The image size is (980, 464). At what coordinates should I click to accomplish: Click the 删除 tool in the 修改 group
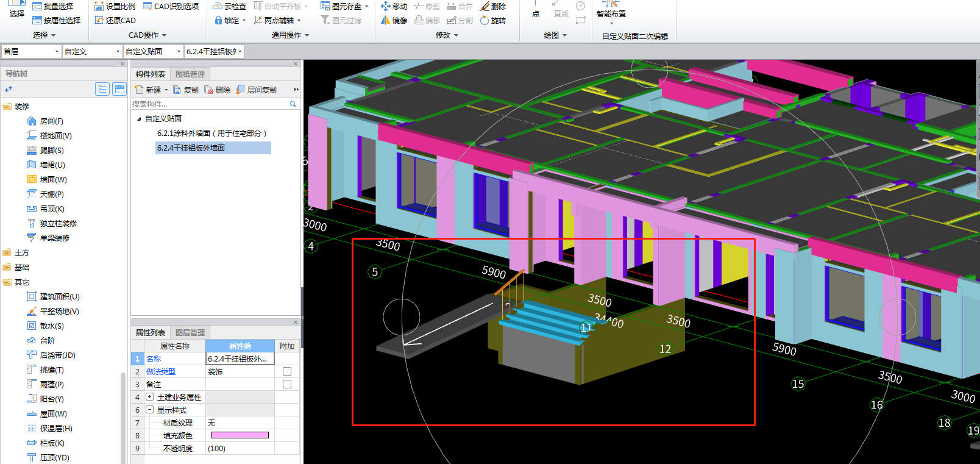[493, 6]
